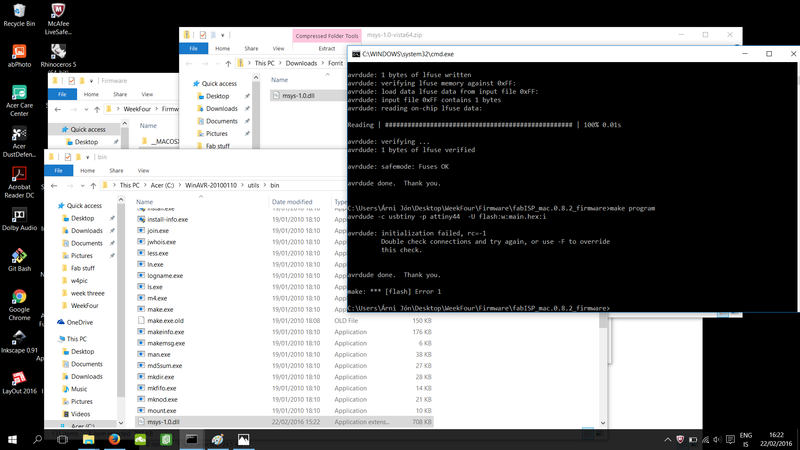Sort bin files by Name column
This screenshot has height=450, width=800.
144,202
